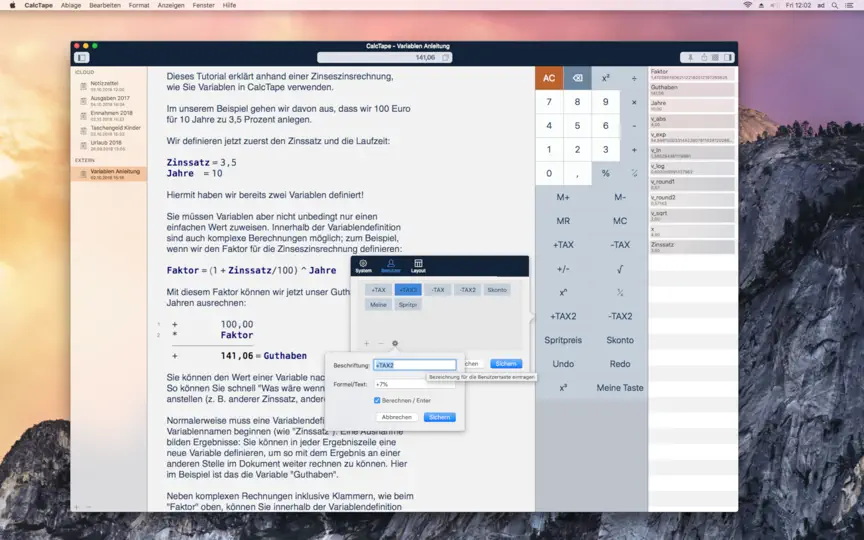864x540 pixels.
Task: Click the Spritpreis key
Action: (x=563, y=340)
